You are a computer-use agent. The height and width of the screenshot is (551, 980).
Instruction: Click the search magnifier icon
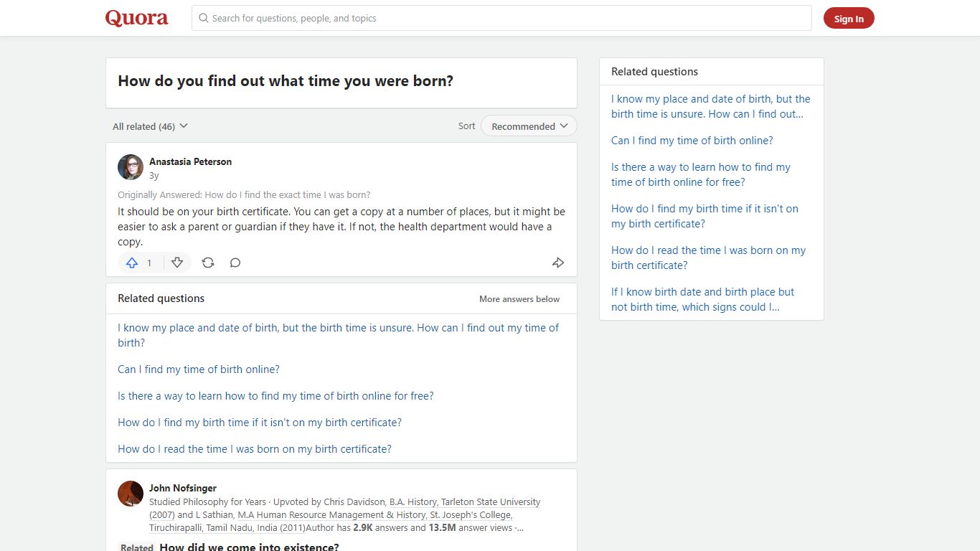(204, 18)
